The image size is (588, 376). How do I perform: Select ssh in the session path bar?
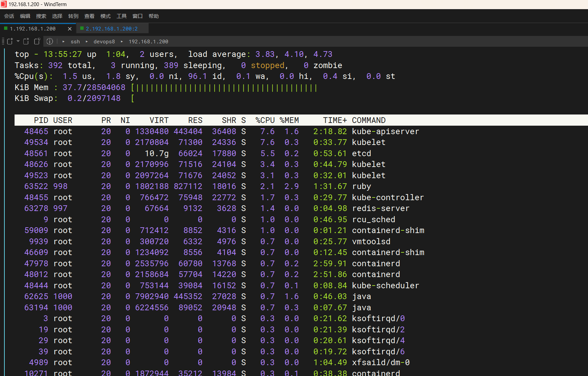pos(75,41)
